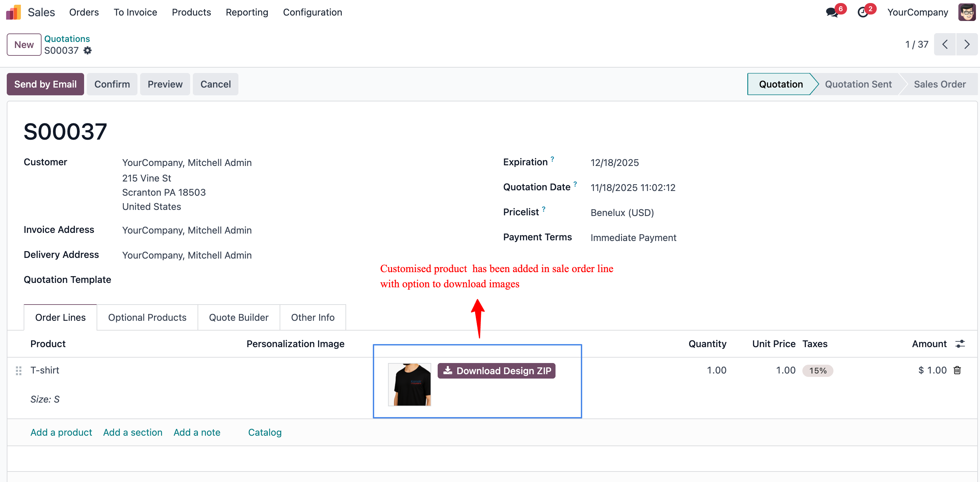Show Pricelist help tooltip
The image size is (980, 482).
[x=544, y=209]
